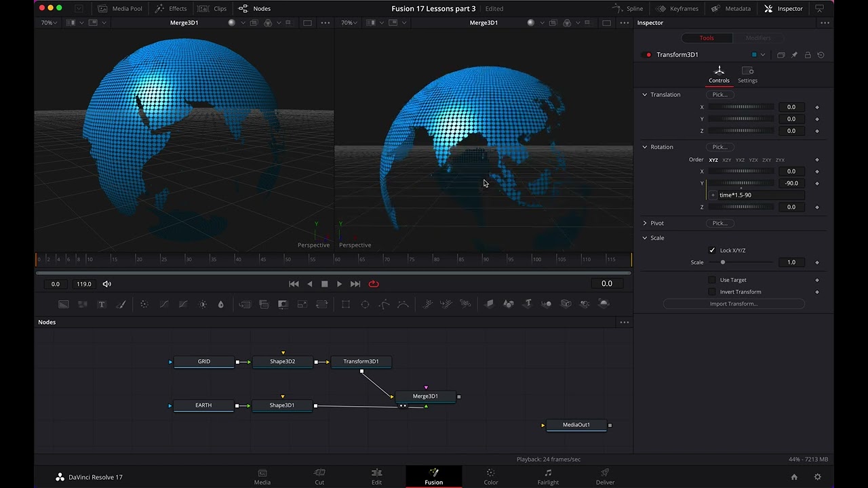The height and width of the screenshot is (488, 868).
Task: Enable the Invert Transform checkbox
Action: point(712,292)
